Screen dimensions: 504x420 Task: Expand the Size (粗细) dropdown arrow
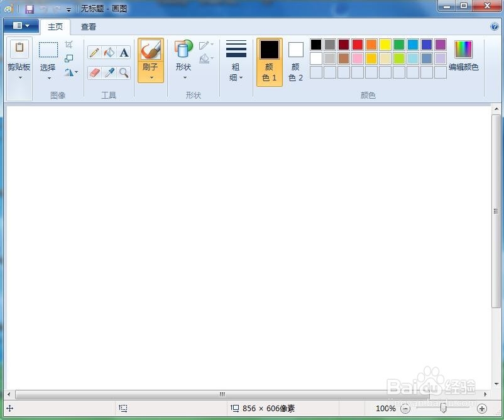[x=241, y=77]
